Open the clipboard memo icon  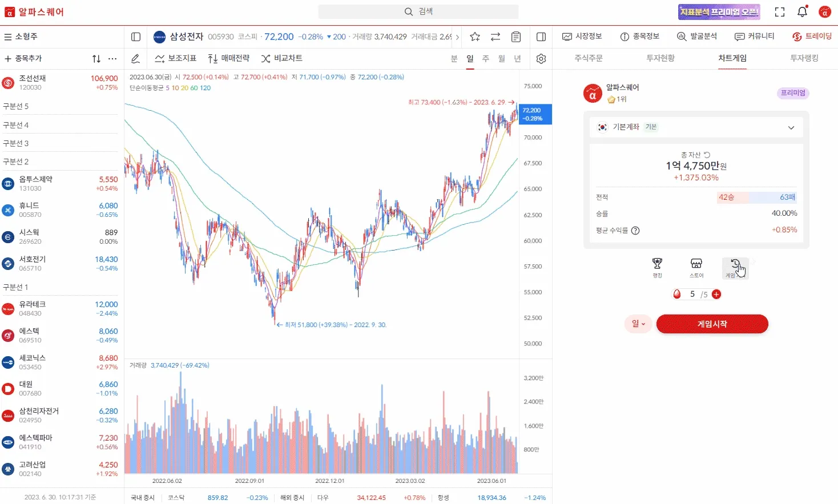(516, 37)
